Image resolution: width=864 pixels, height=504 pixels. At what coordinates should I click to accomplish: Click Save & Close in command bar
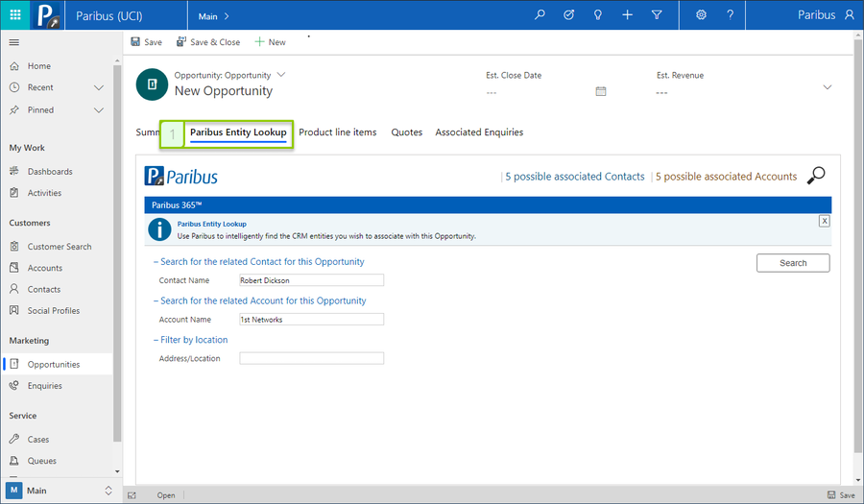tap(208, 42)
